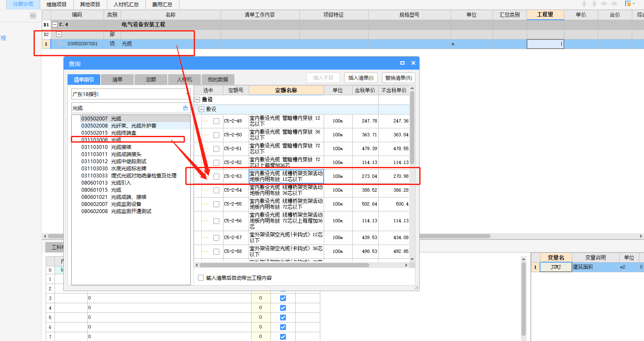Open the dropdown arrow beside settings icon
This screenshot has width=644, height=341.
point(634,4)
